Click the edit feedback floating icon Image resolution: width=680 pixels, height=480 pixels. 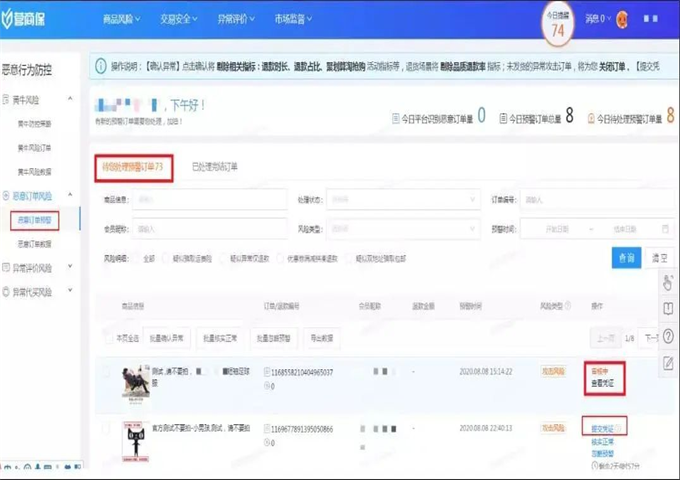[668, 363]
